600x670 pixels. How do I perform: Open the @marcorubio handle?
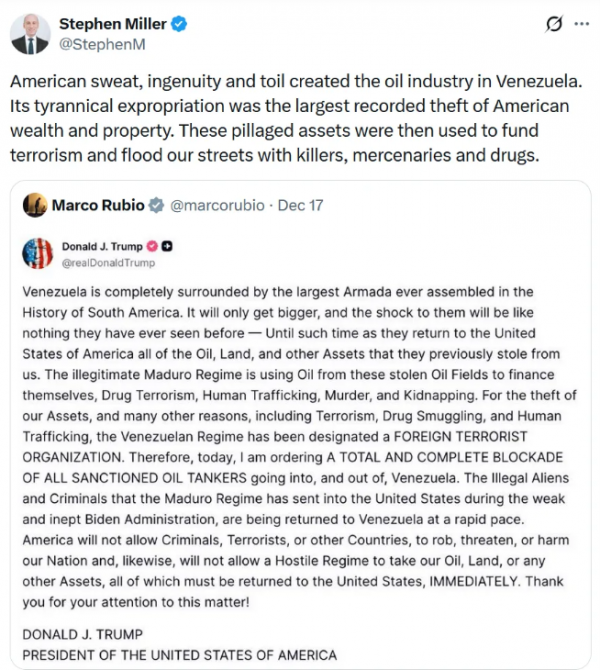click(218, 205)
